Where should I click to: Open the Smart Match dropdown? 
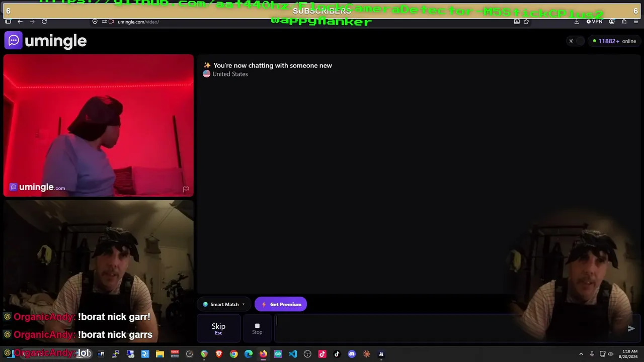click(x=224, y=304)
